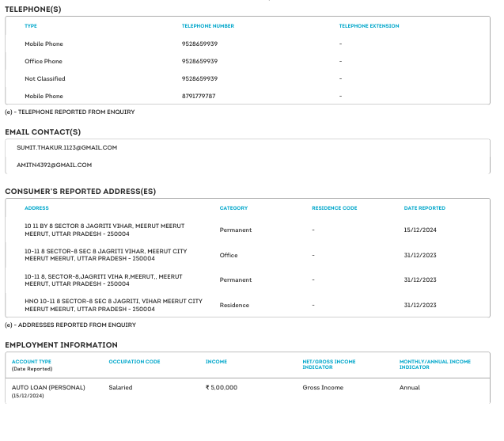Click the Telephone(s) section heading
Screen dimensions: 504x441
pos(32,9)
